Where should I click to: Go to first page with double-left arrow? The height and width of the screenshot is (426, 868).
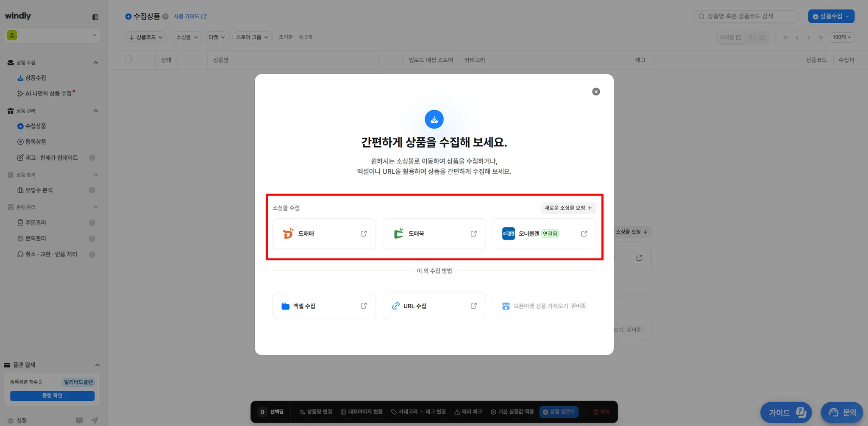pyautogui.click(x=785, y=37)
